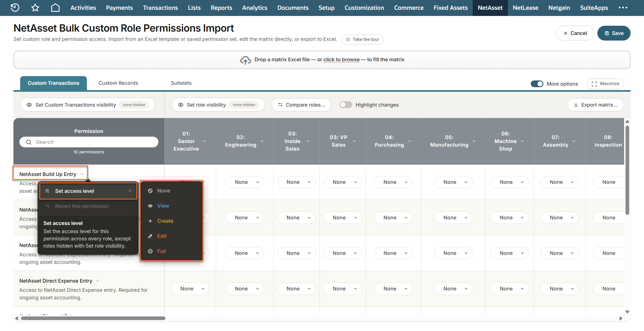The width and height of the screenshot is (644, 331).
Task: Click the expand-corners icon on Maximize
Action: pos(594,84)
